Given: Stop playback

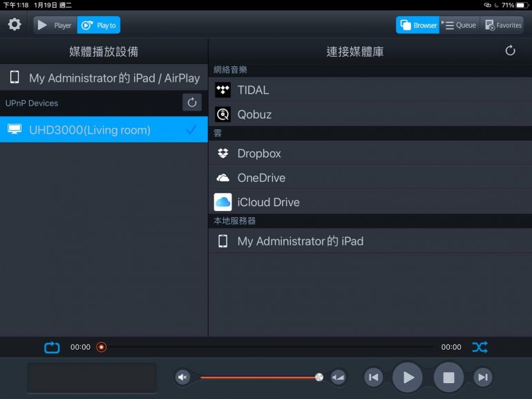Looking at the screenshot, I should 448,377.
